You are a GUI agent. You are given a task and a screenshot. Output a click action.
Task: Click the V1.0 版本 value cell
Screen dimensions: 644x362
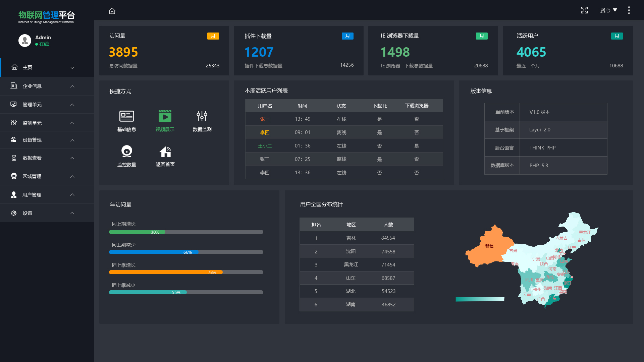[563, 112]
